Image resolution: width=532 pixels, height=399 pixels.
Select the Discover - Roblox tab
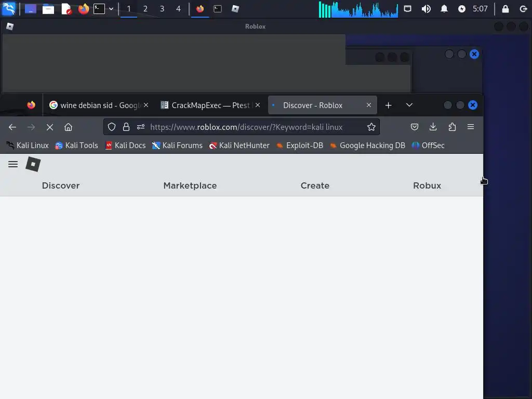tap(322, 105)
